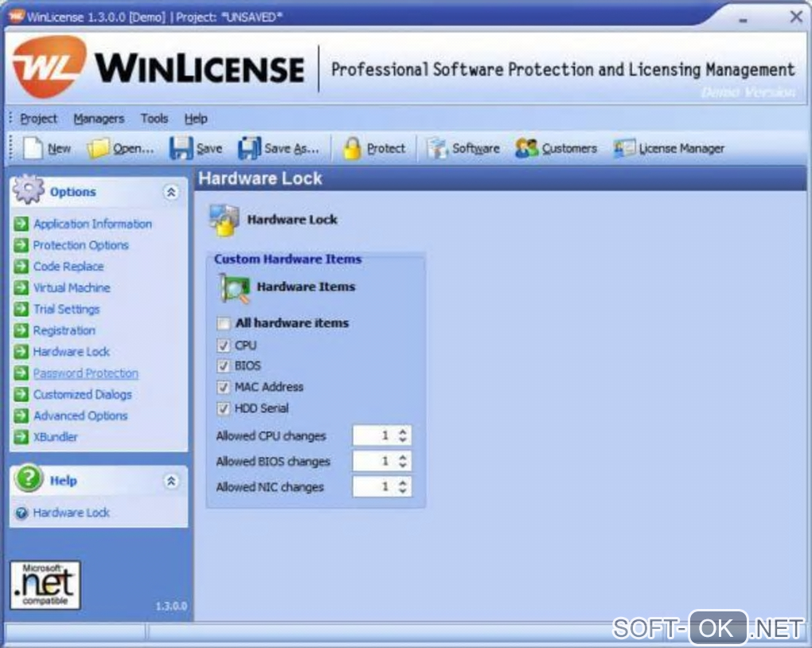Click green arrow icon beside Application Information

pos(21,224)
